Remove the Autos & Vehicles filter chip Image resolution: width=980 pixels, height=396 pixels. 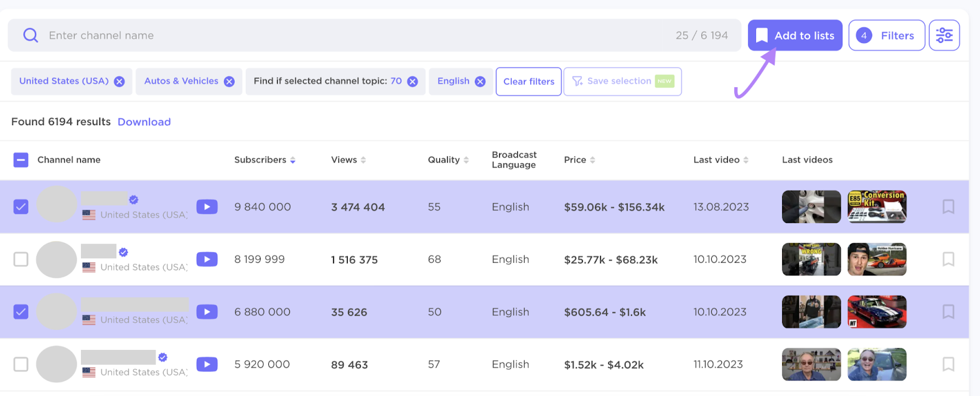pyautogui.click(x=229, y=82)
